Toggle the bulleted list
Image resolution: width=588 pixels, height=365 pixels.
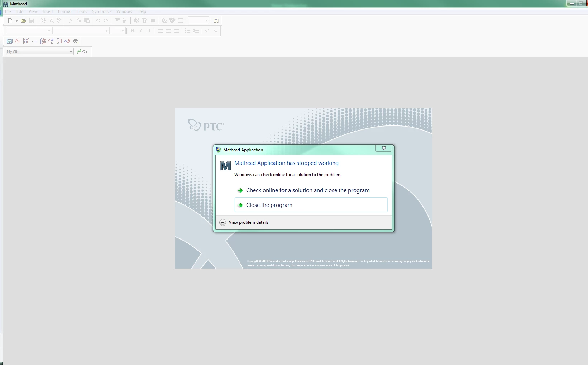pos(188,31)
